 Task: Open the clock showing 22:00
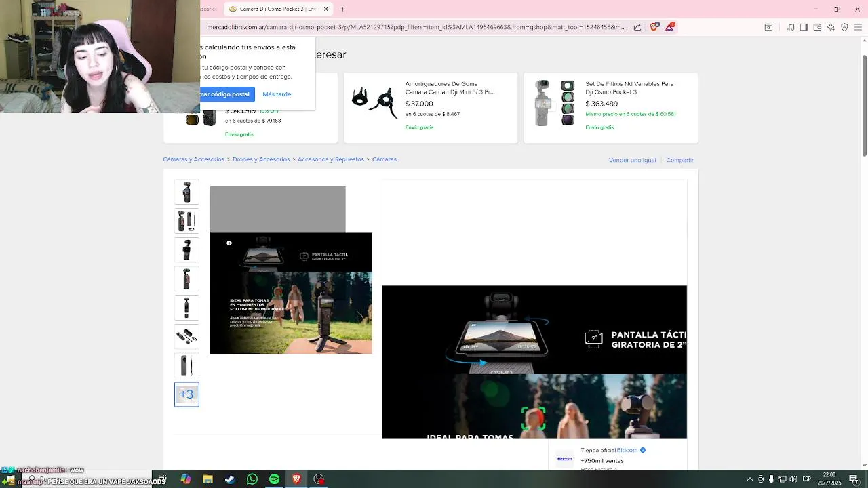[829, 479]
